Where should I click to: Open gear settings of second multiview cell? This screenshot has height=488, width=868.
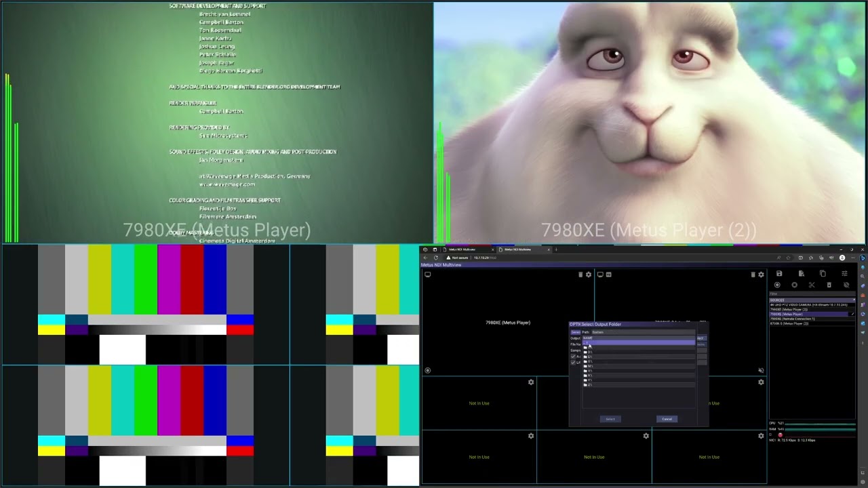[761, 274]
